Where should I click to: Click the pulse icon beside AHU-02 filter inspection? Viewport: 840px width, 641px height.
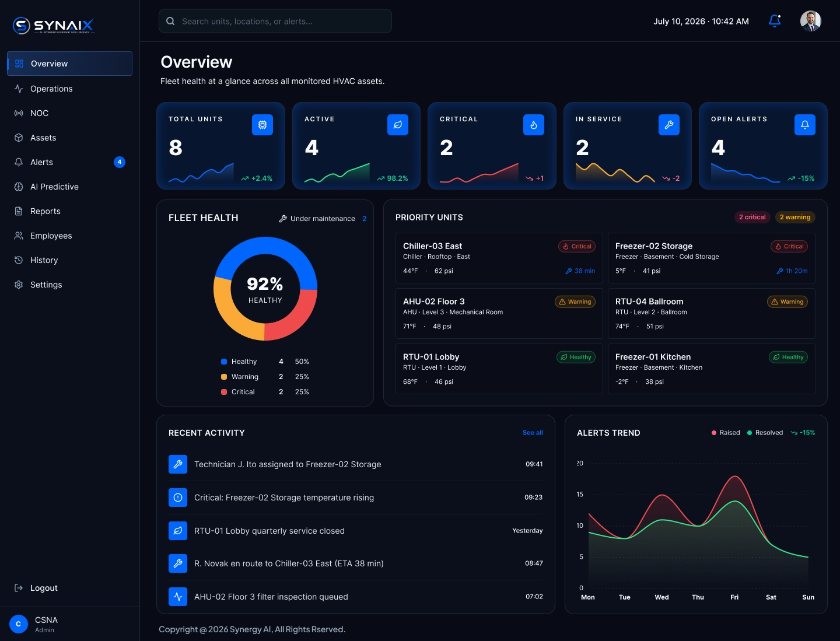(178, 597)
